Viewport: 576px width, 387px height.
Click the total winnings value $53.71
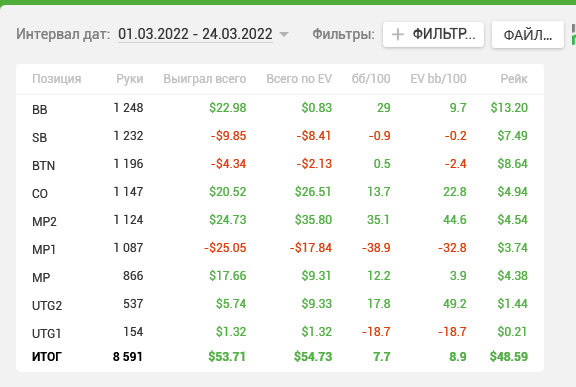point(227,357)
